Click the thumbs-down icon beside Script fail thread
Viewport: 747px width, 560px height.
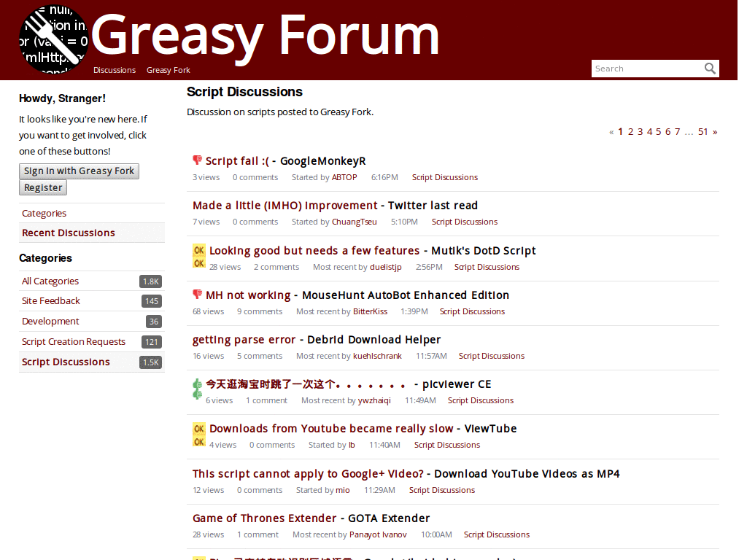[x=196, y=159]
